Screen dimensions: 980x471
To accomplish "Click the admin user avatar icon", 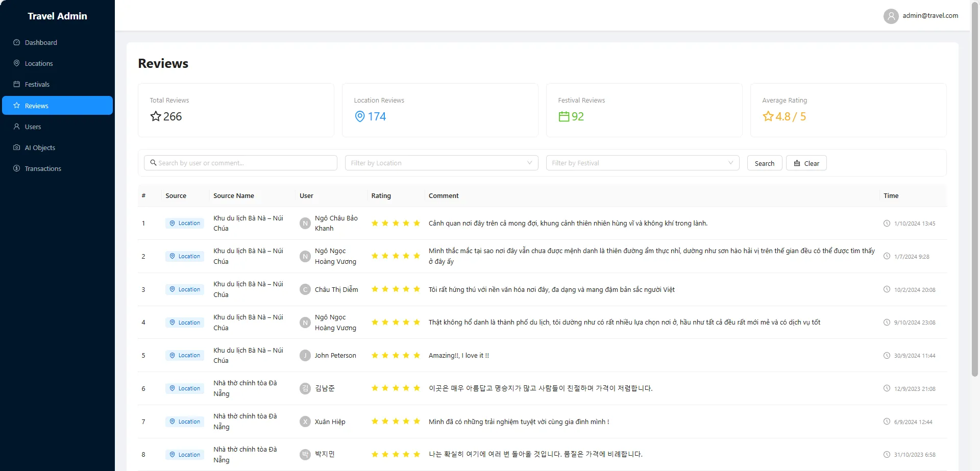I will (x=891, y=16).
